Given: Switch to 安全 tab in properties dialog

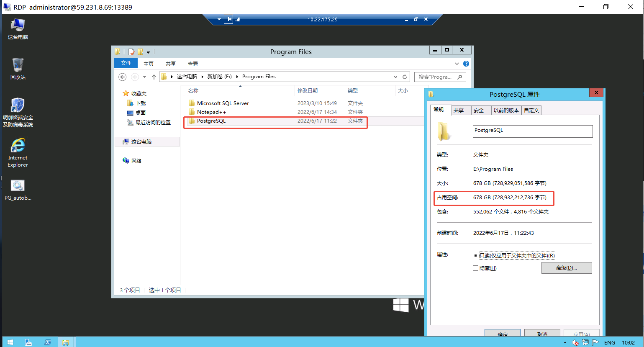Looking at the screenshot, I should pos(481,110).
